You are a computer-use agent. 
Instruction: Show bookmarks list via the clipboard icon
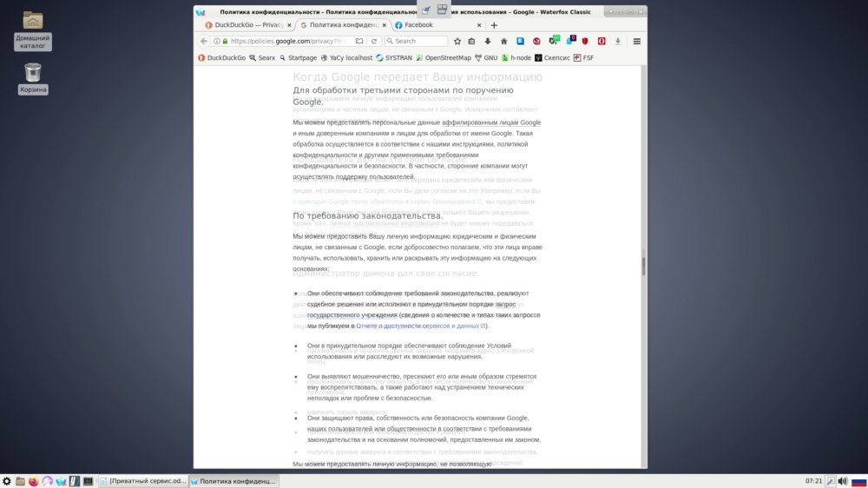coord(471,41)
